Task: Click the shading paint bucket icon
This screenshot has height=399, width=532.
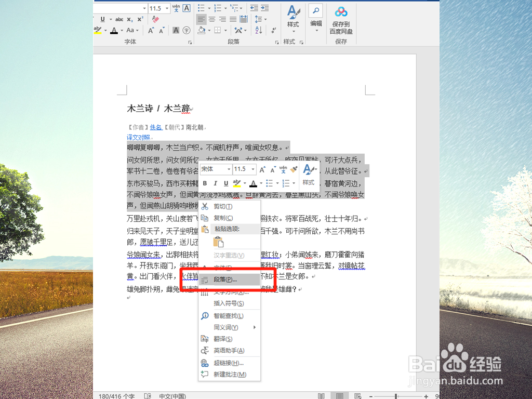Action: click(x=202, y=30)
